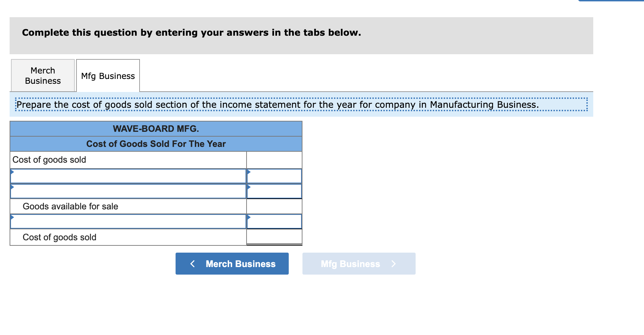Switch to the Merch Business tab
This screenshot has height=335, width=644.
pyautogui.click(x=43, y=75)
